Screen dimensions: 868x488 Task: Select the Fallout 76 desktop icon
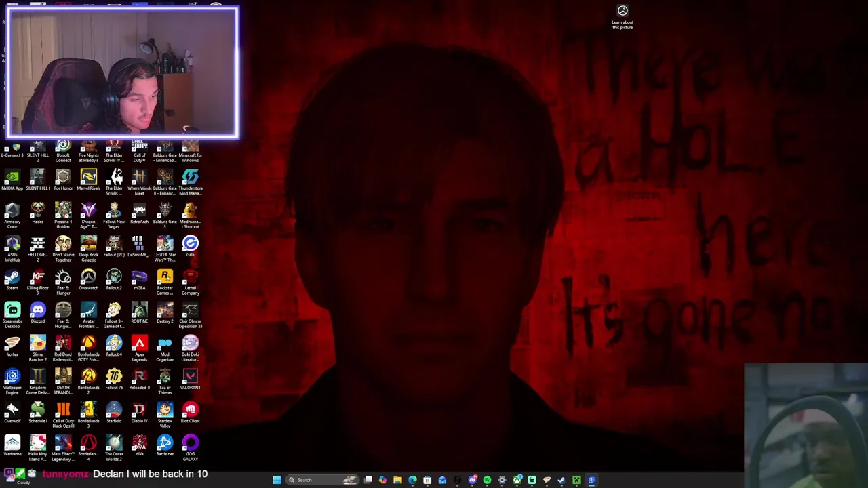tap(114, 379)
